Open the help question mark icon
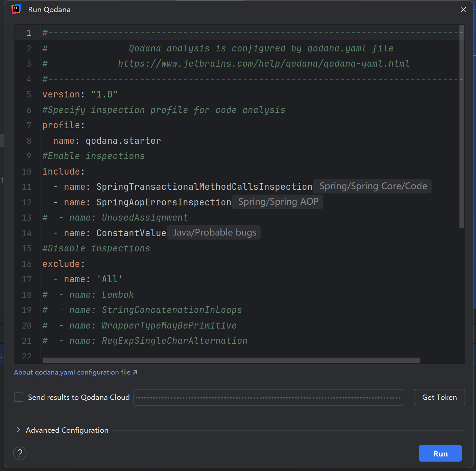The width and height of the screenshot is (476, 471). point(20,453)
